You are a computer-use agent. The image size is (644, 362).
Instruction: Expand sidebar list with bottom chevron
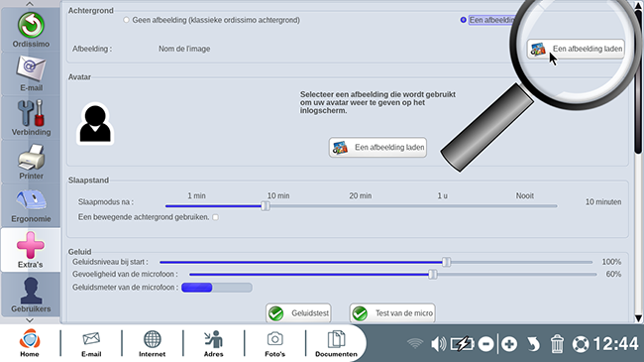coord(30,320)
